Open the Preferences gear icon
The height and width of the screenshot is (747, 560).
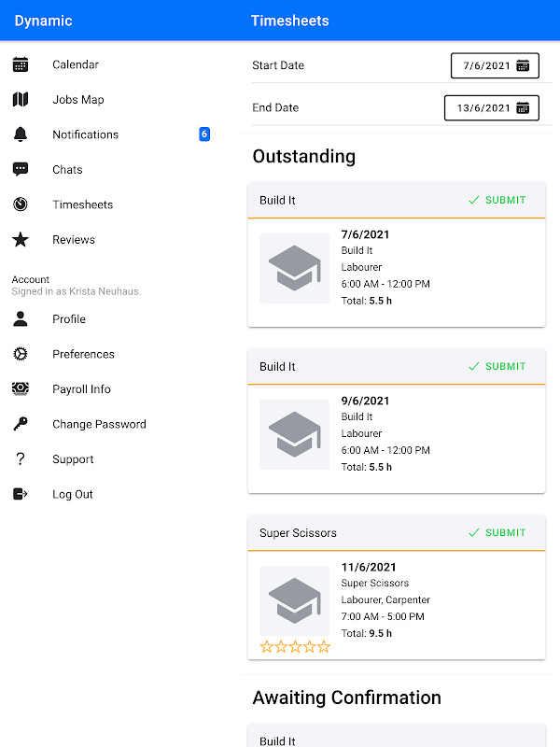(x=21, y=354)
